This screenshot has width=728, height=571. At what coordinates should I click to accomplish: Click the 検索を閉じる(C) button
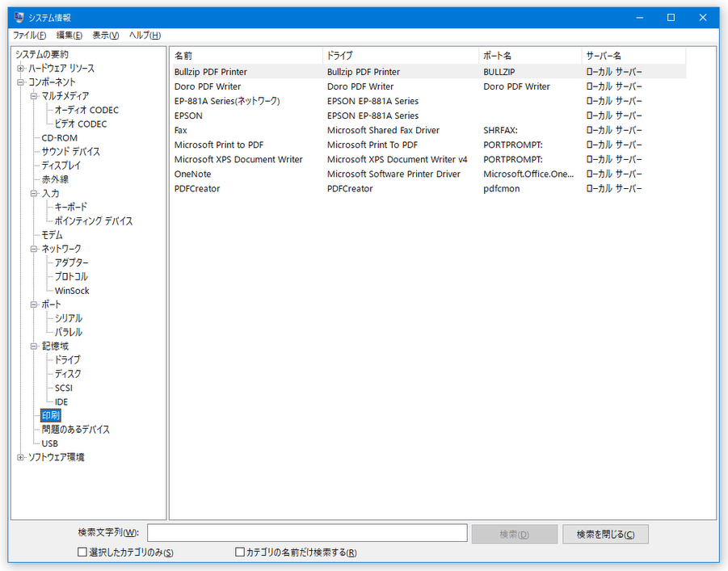coord(605,535)
